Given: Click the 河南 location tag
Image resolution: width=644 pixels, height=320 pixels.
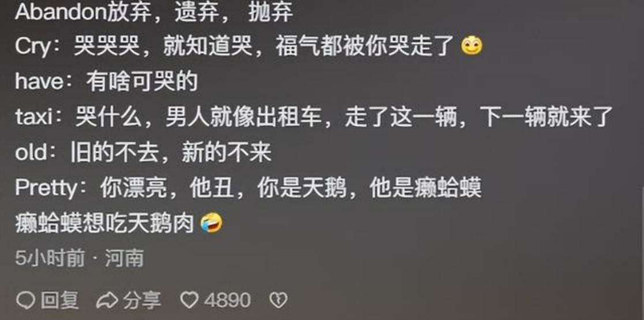Looking at the screenshot, I should (x=124, y=258).
